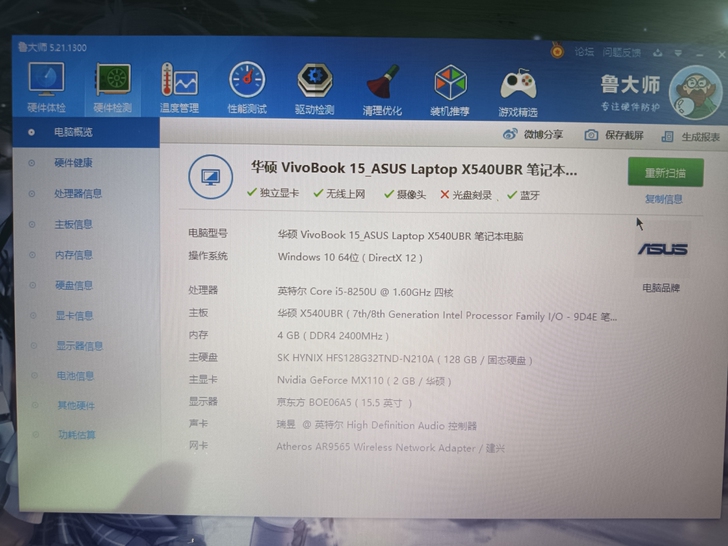Open 装机推荐 build recommendations

[x=450, y=91]
